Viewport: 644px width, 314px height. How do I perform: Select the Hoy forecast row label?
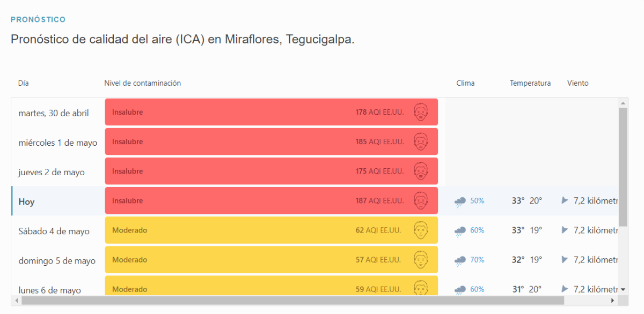pyautogui.click(x=27, y=202)
